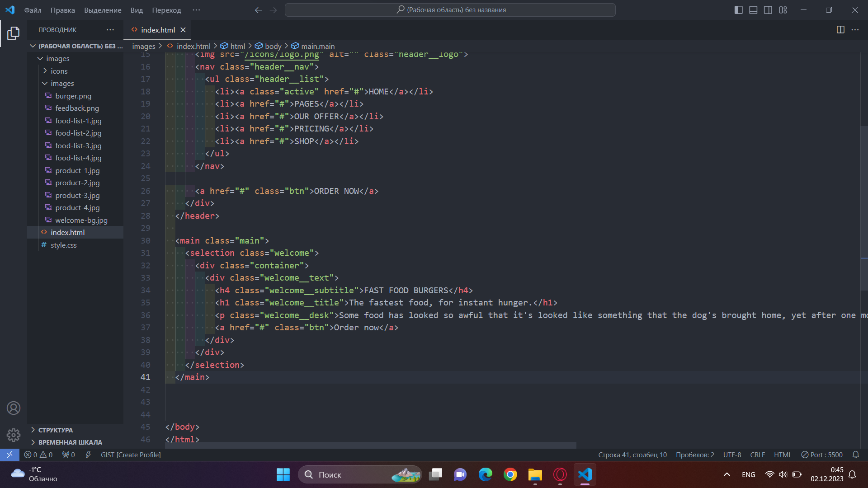Image resolution: width=868 pixels, height=488 pixels.
Task: Collapse the nested images folder
Action: pyautogui.click(x=45, y=84)
